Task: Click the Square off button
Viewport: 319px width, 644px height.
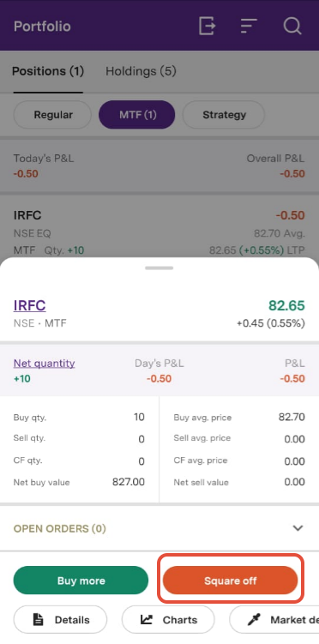Action: point(231,581)
